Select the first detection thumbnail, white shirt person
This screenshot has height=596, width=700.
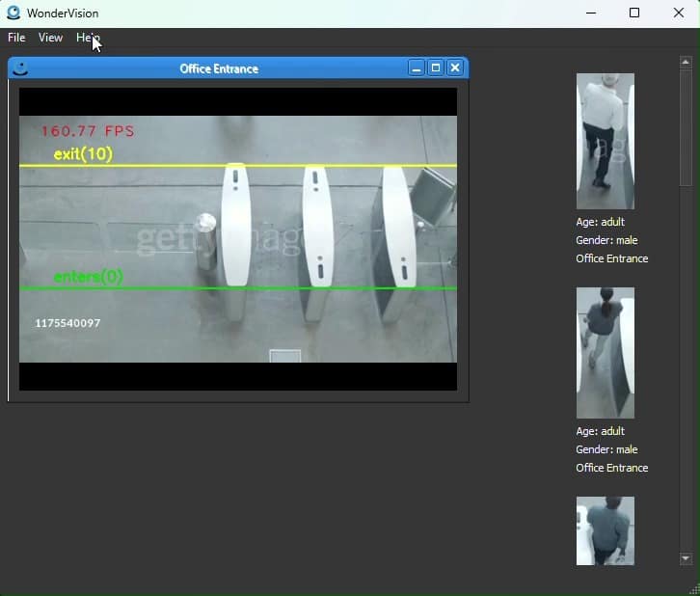[x=605, y=141]
